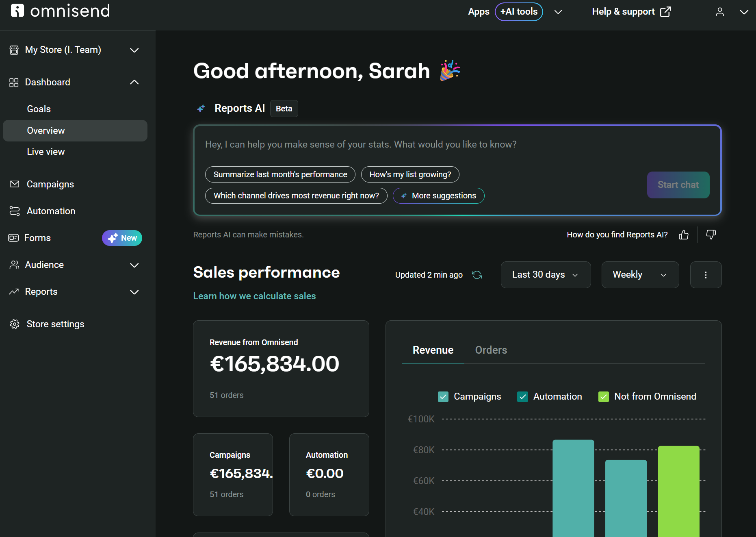Open Learn how we calculate sales link

click(x=254, y=296)
